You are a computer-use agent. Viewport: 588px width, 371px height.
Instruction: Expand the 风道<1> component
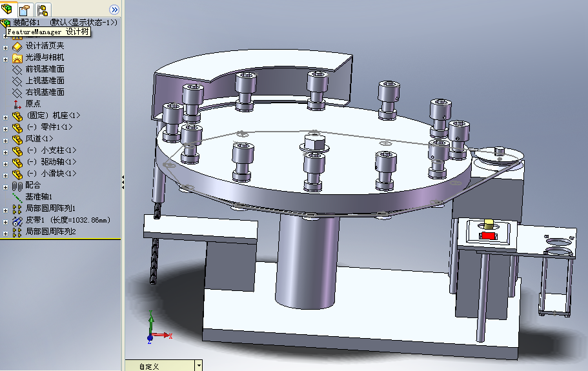coord(5,141)
